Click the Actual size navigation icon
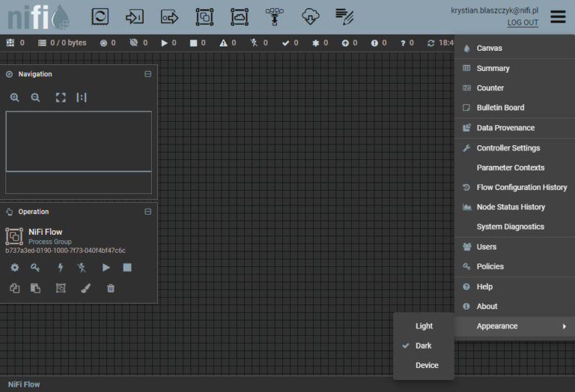Image resolution: width=575 pixels, height=392 pixels. point(82,97)
